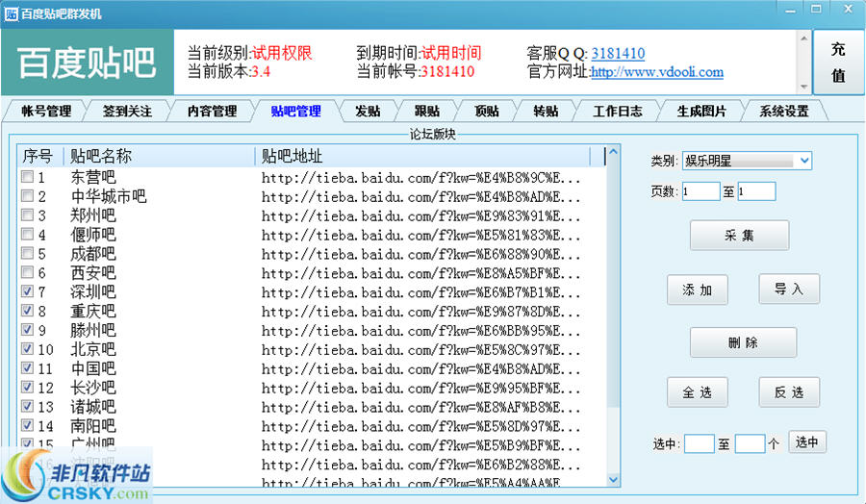This screenshot has height=504, width=866.
Task: Open the 顶贴 tab
Action: [x=487, y=111]
